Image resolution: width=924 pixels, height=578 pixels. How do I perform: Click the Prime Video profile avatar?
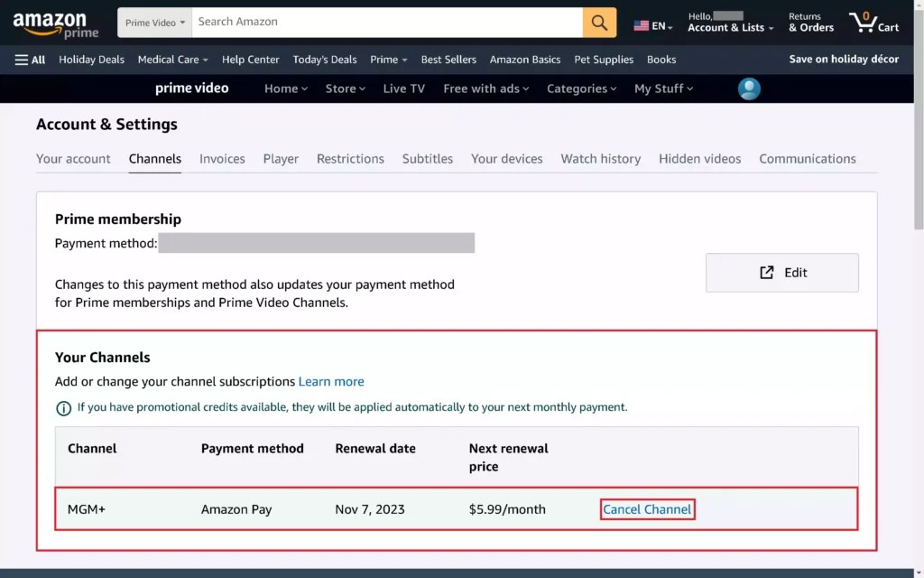[x=749, y=88]
